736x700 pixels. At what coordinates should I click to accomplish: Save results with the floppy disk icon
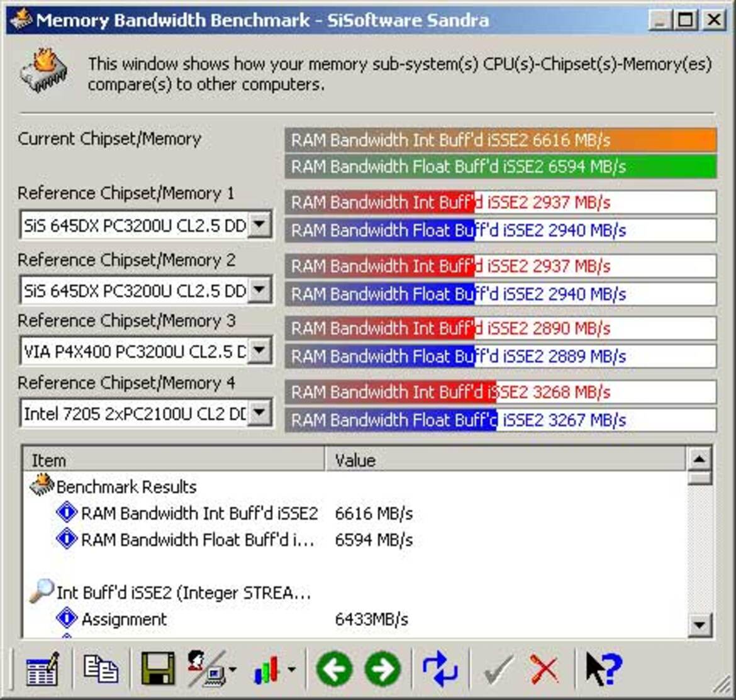158,669
